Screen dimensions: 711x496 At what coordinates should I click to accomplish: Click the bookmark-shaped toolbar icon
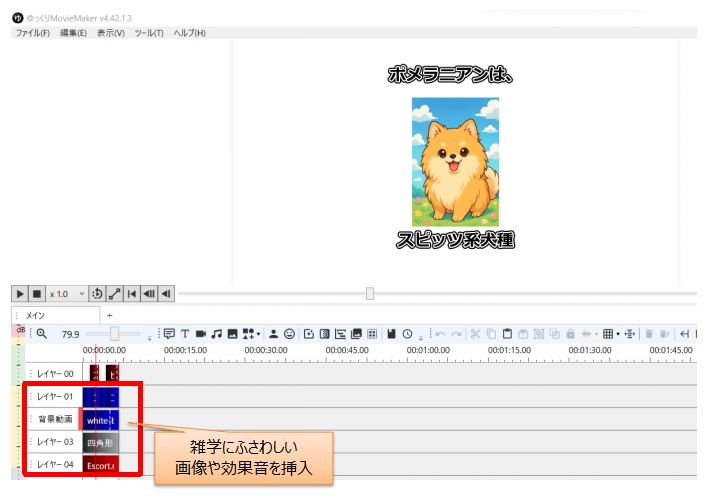click(392, 334)
